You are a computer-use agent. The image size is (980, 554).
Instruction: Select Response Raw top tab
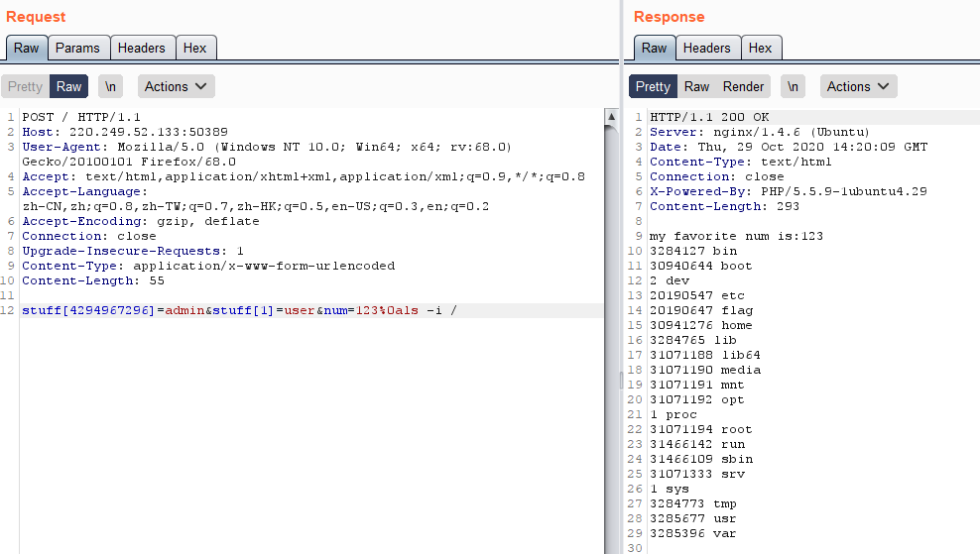point(655,49)
